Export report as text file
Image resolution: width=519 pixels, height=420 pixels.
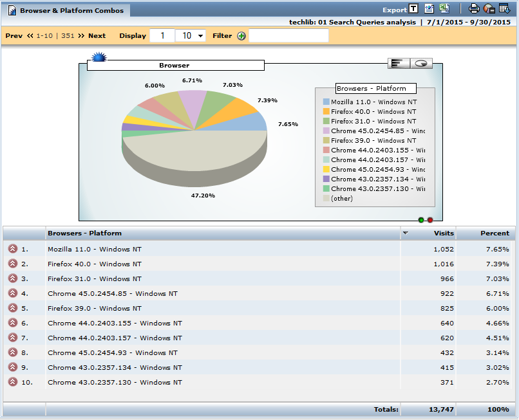click(x=413, y=8)
